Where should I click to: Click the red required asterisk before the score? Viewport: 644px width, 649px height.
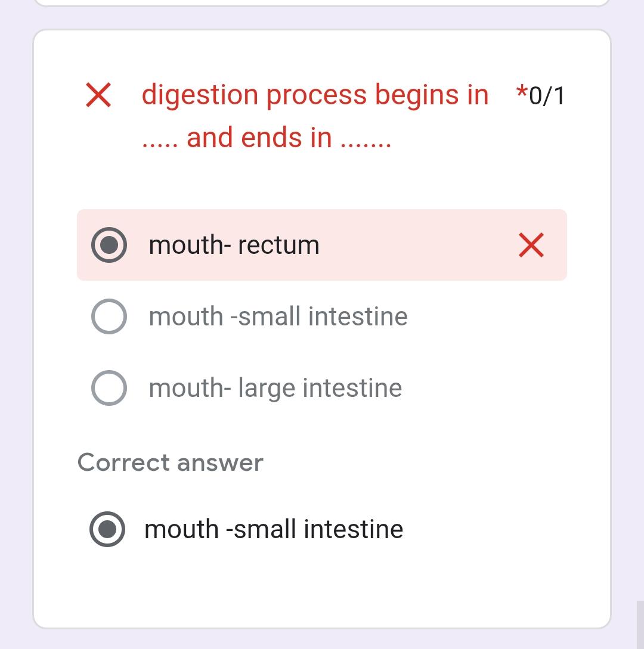pos(522,93)
